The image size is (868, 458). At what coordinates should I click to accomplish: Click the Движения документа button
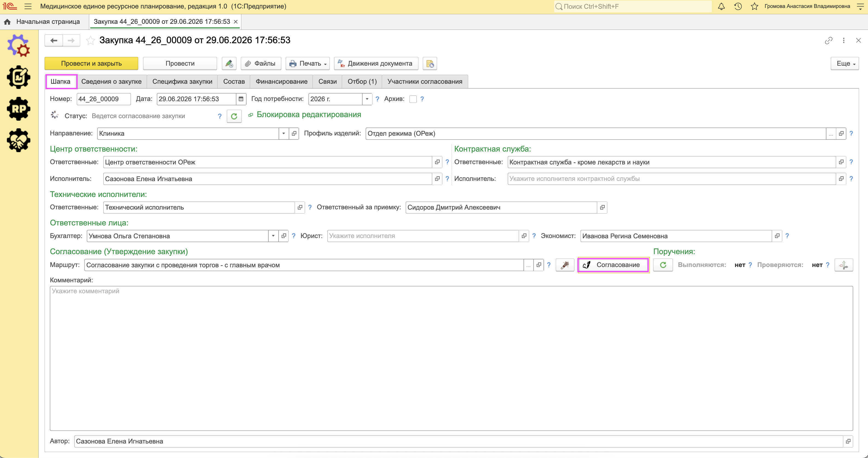376,63
